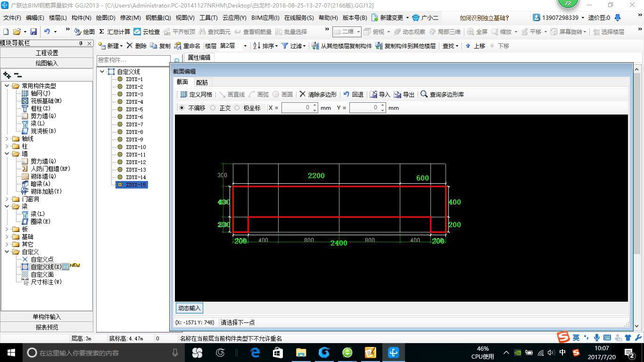The width and height of the screenshot is (644, 362).
Task: Click 重命名 rename component button
Action: click(x=187, y=46)
